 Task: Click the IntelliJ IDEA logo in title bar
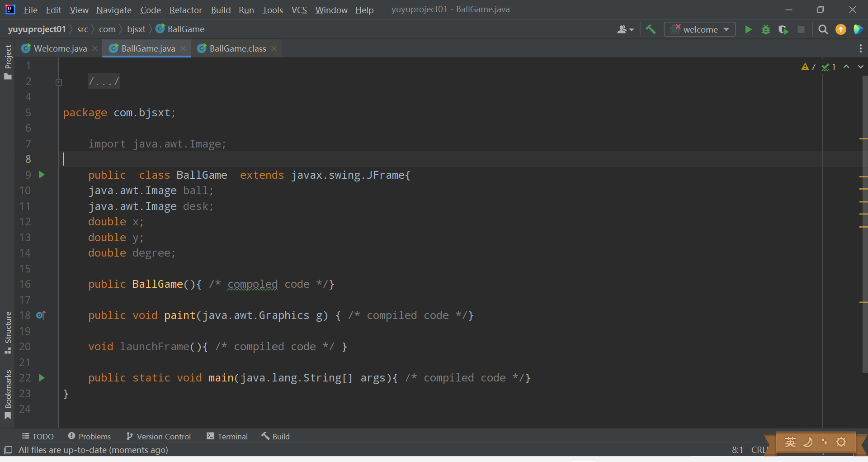[10, 10]
